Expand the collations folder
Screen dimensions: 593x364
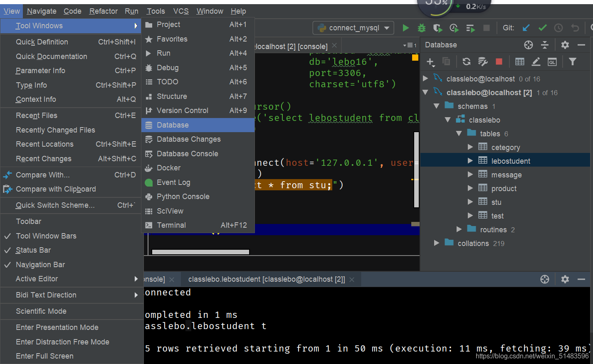point(437,243)
